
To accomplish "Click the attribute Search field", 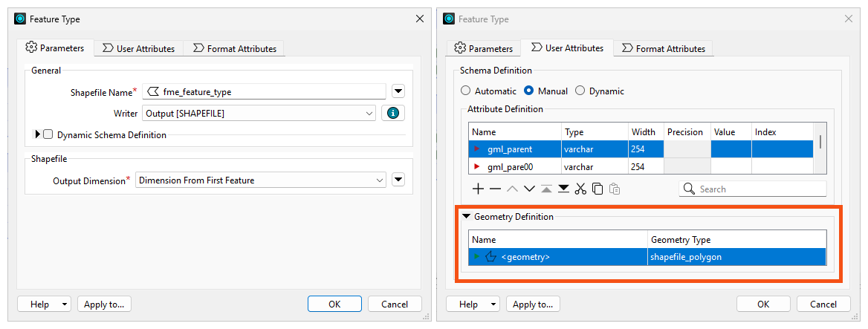I will 752,189.
